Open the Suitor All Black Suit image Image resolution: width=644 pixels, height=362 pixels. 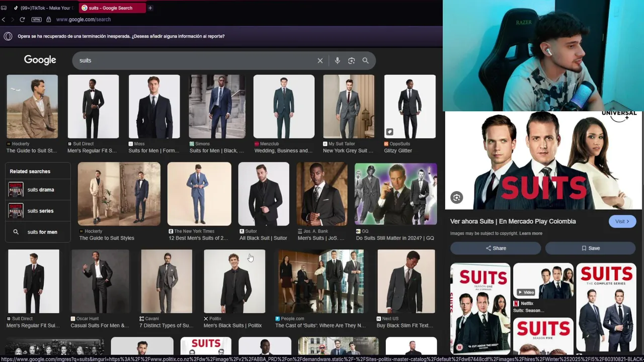click(264, 194)
